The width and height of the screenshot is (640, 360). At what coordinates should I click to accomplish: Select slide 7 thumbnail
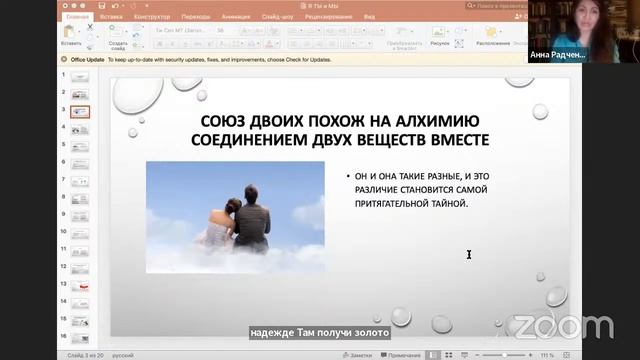pyautogui.click(x=80, y=182)
